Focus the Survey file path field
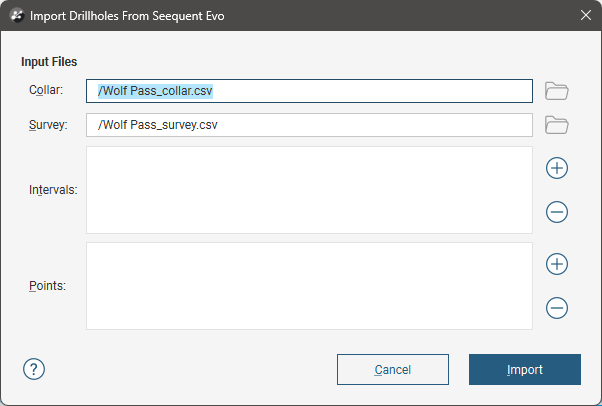Viewport: 602px width, 406px height. [x=309, y=126]
